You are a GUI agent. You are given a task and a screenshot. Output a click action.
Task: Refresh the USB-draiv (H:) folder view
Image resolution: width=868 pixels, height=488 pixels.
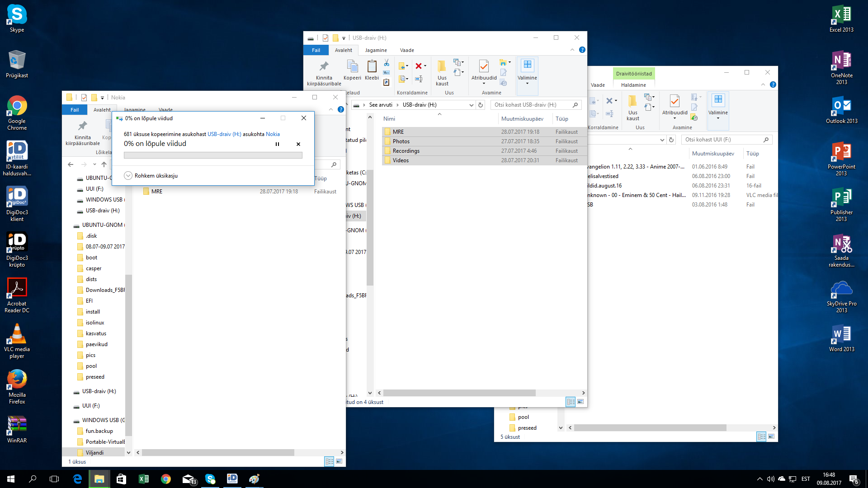(x=481, y=105)
